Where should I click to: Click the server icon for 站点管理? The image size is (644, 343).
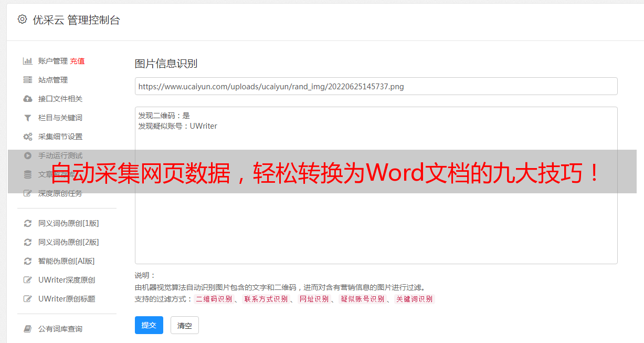28,80
